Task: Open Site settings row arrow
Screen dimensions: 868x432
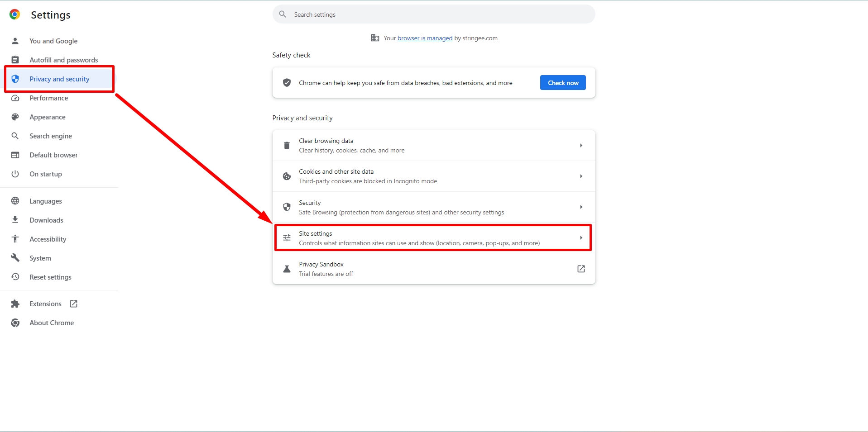Action: [581, 238]
